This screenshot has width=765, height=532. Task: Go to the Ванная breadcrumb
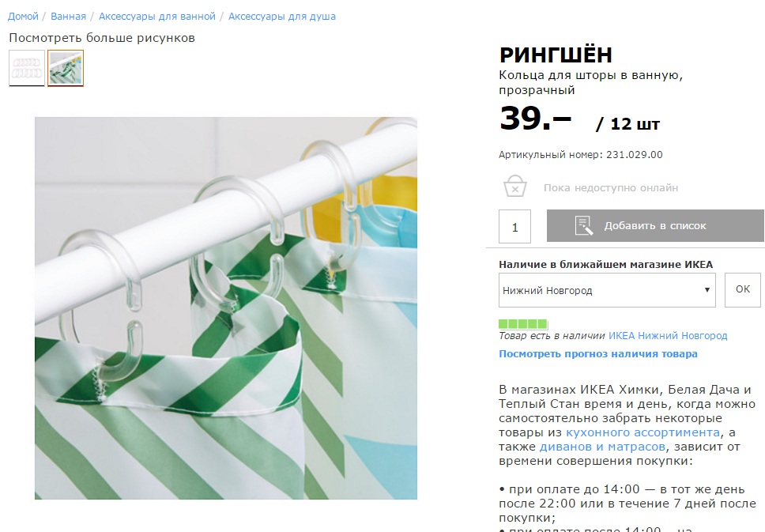tap(68, 17)
